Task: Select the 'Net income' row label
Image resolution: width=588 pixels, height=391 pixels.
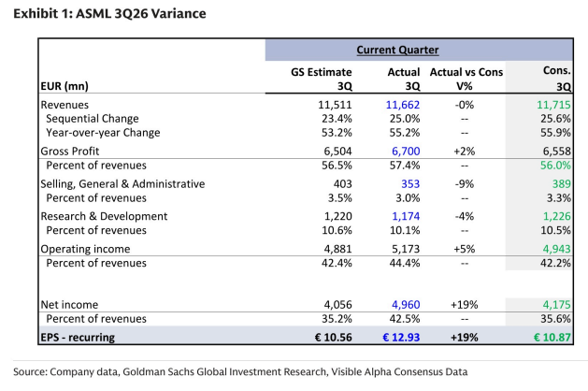Action: tap(69, 305)
